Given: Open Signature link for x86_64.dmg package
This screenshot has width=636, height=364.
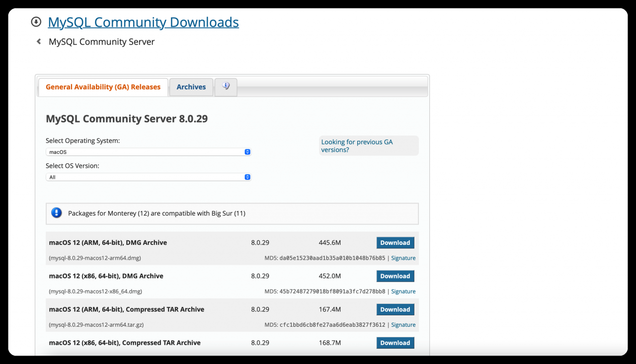Looking at the screenshot, I should (x=403, y=291).
